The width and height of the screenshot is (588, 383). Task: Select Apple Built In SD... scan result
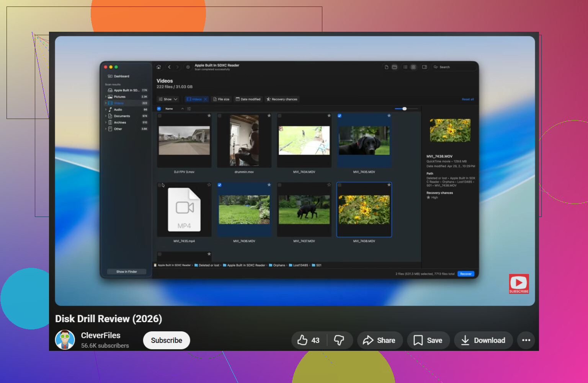127,90
